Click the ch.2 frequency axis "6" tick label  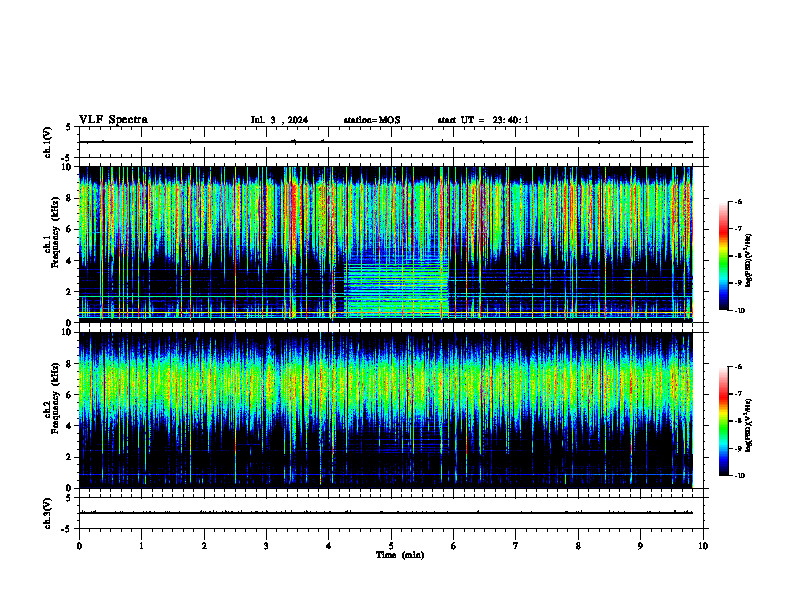69,395
